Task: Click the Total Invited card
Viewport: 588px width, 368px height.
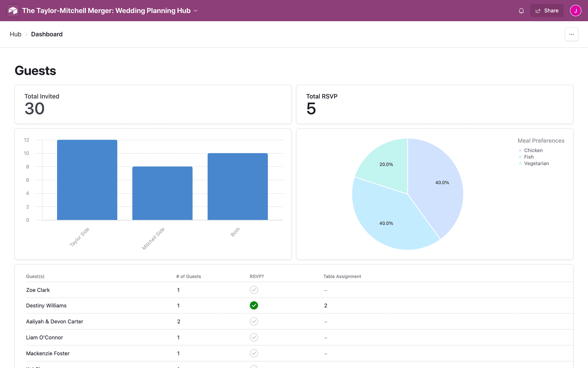Action: 153,105
